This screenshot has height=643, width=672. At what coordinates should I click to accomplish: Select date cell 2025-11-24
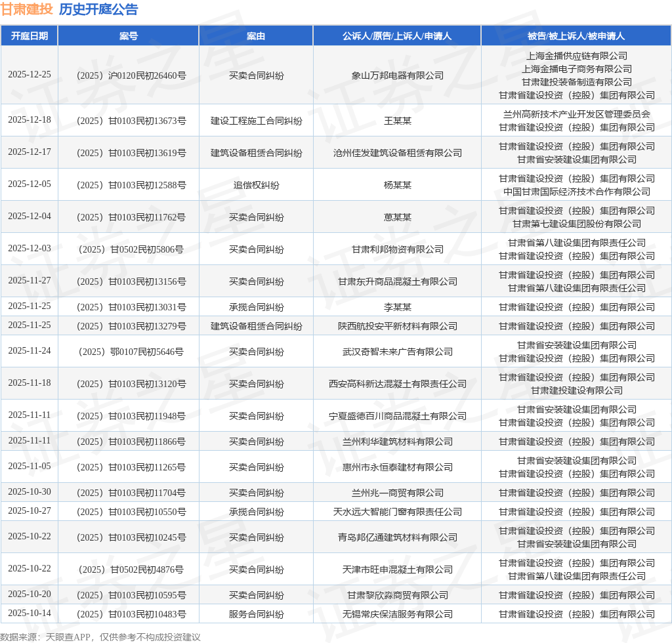point(29,351)
